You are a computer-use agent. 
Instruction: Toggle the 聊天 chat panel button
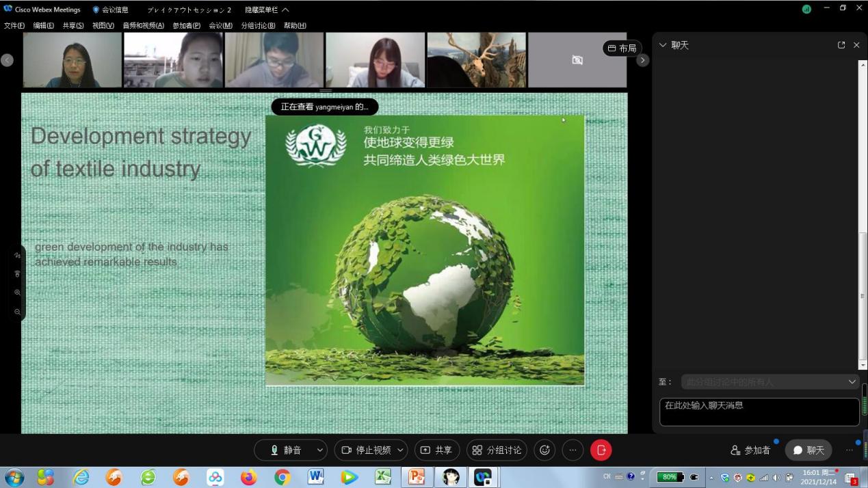tap(808, 450)
